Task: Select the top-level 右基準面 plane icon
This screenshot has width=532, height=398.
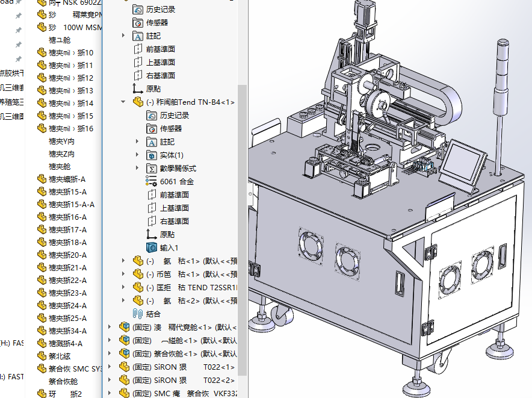Action: click(137, 76)
